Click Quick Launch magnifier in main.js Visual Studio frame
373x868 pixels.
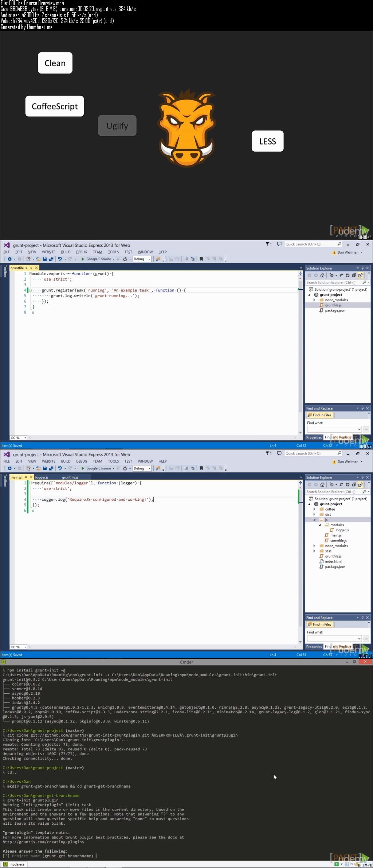(x=339, y=453)
